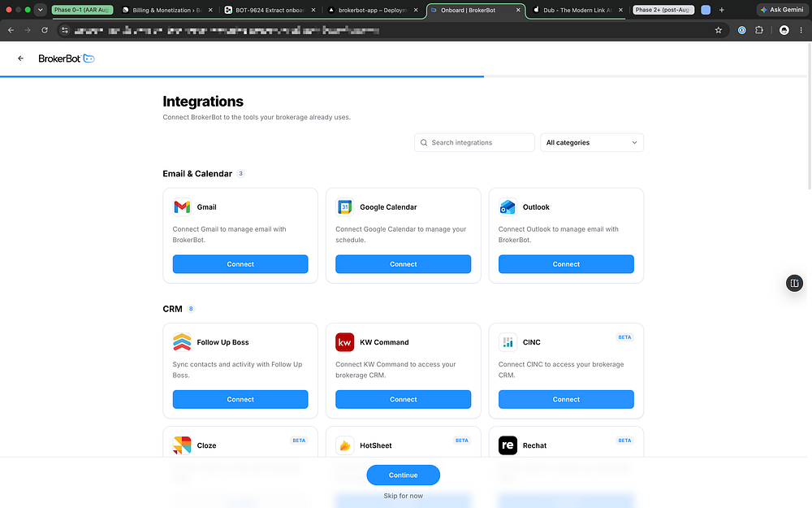Open the tab search dropdown arrow
Screen dimensions: 812x508
40,10
